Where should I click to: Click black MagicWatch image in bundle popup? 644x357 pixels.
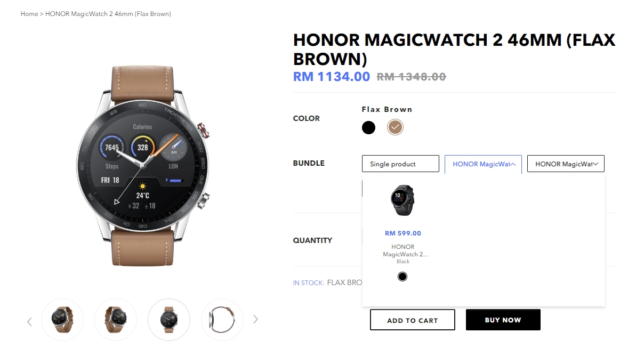pos(403,200)
